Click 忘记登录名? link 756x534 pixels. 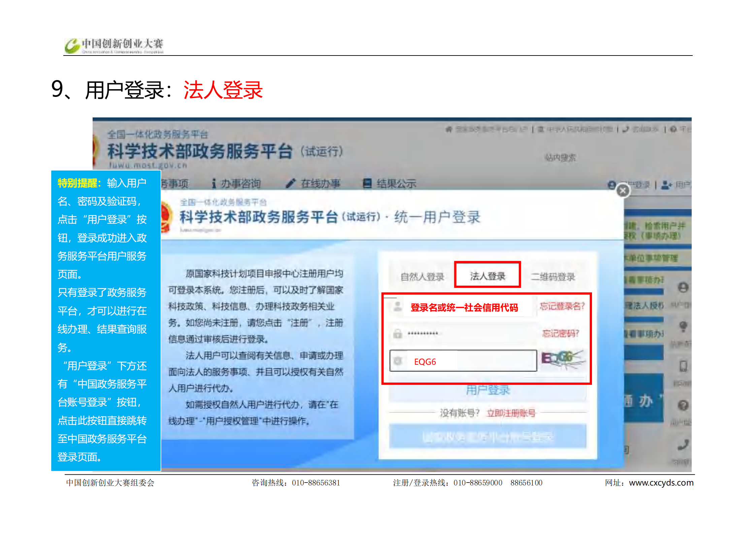[562, 306]
